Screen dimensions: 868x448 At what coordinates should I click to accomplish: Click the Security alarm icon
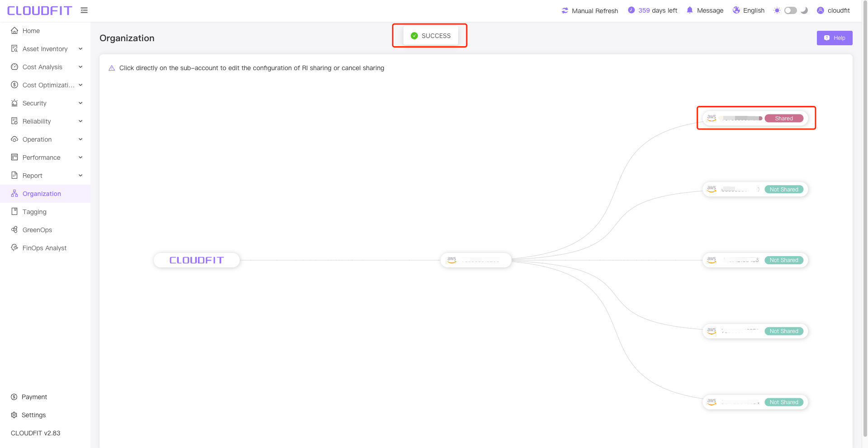[x=14, y=103]
